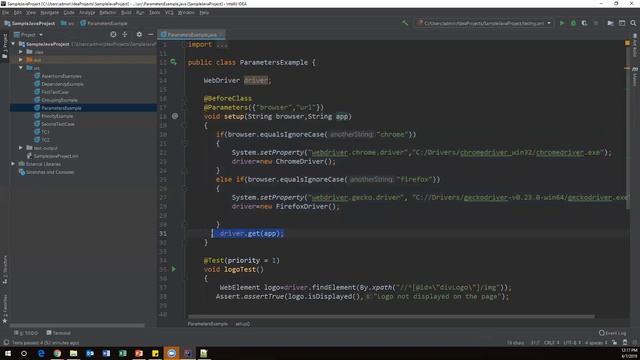Open the Terminal tool window

click(x=58, y=333)
